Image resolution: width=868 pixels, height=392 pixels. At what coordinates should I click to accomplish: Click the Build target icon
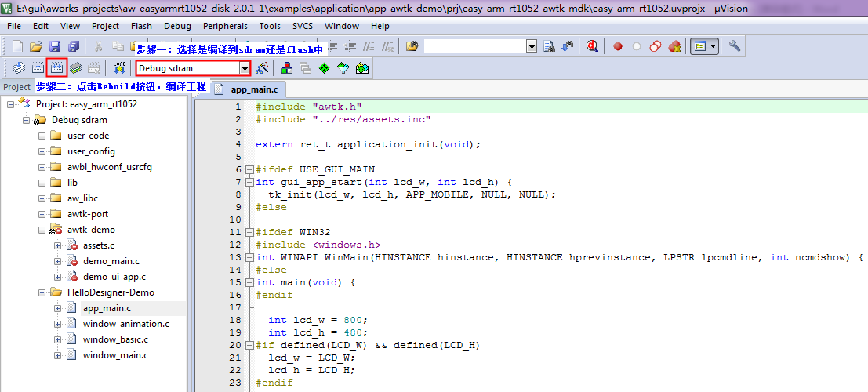pos(38,68)
